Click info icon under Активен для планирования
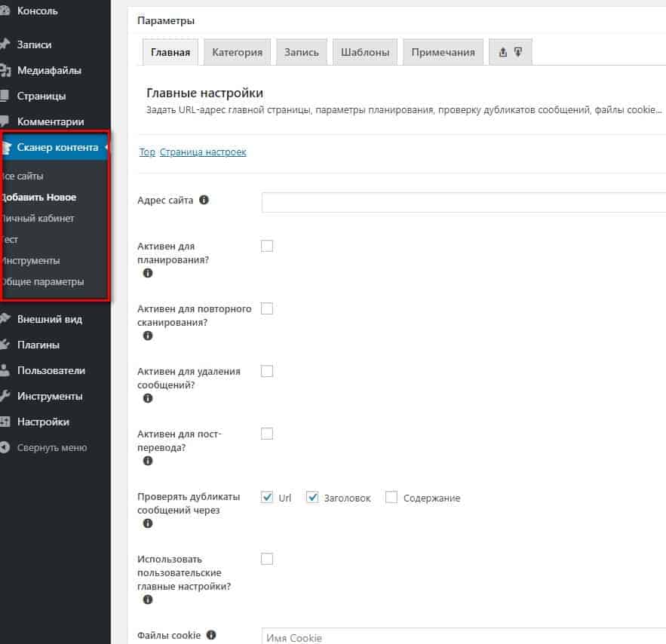This screenshot has width=666, height=644. (148, 273)
